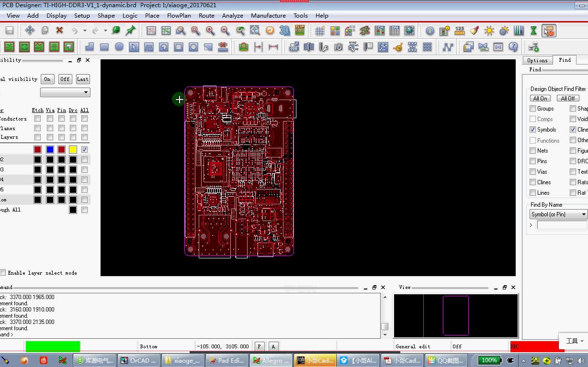Click the blue custom-smooth route icon
This screenshot has height=367, width=588.
tap(448, 47)
